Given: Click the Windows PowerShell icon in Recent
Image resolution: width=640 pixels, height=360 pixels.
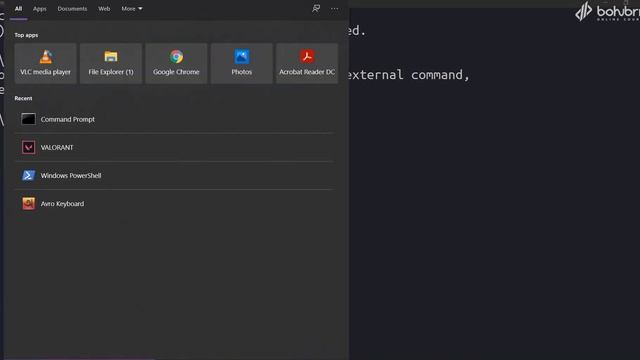Looking at the screenshot, I should [x=28, y=176].
